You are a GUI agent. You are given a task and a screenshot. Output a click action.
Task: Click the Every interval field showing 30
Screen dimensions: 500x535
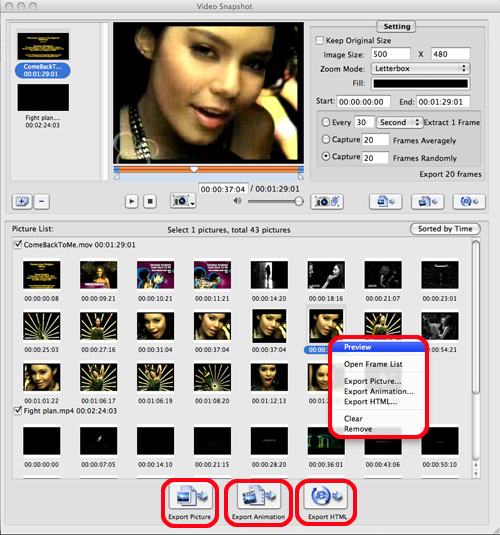click(364, 122)
